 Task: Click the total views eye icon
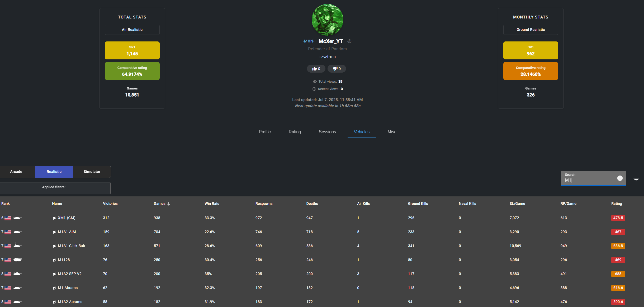tap(315, 82)
